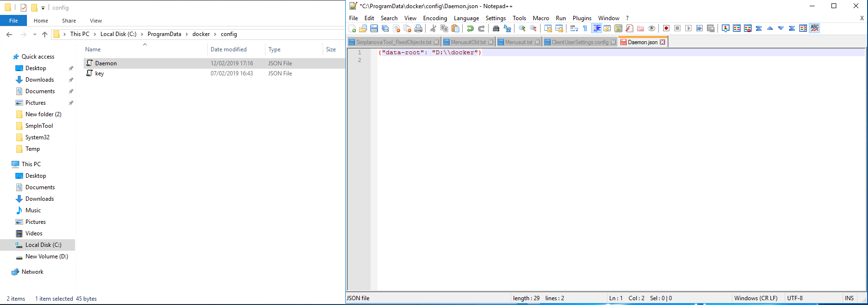Viewport: 868px width, 305px height.
Task: Click the Find binoculars icon
Action: click(x=496, y=28)
